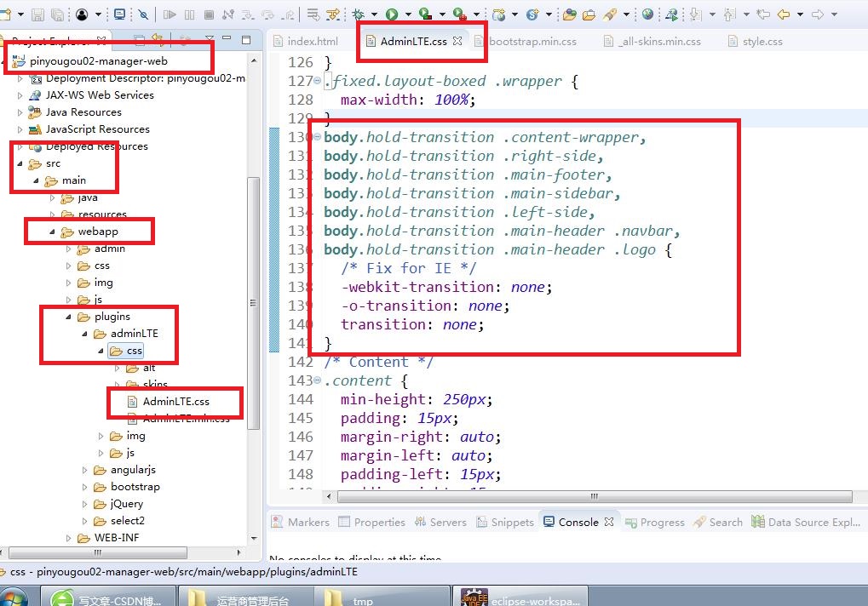Click the editor horizontal scrollbar thumb
Image resolution: width=868 pixels, height=606 pixels.
tap(595, 496)
